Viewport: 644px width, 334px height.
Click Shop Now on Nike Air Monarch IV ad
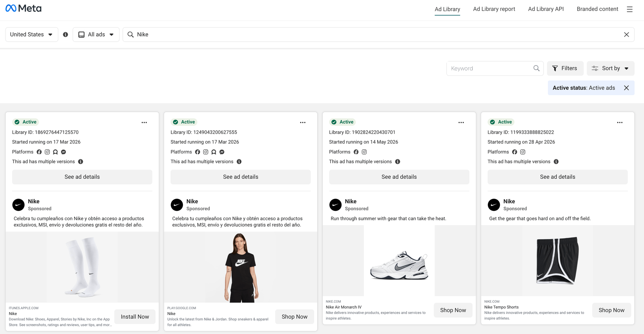pos(453,310)
